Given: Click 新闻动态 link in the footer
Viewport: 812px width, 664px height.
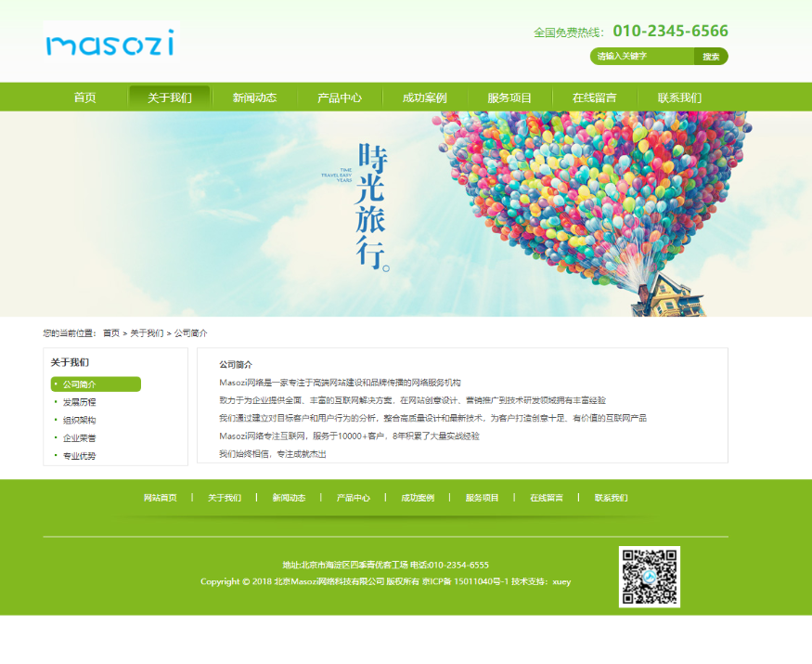Looking at the screenshot, I should point(289,498).
